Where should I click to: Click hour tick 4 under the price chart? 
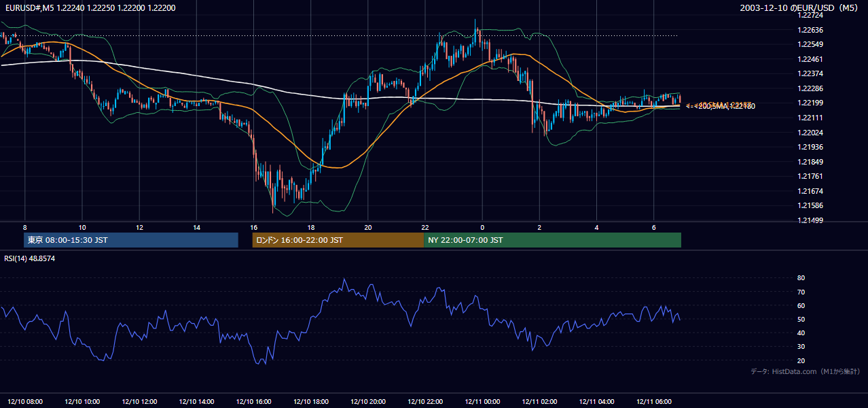[596, 227]
